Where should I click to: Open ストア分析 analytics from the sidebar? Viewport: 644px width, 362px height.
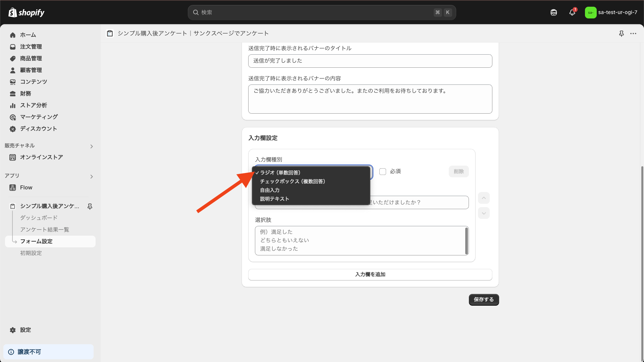click(33, 105)
